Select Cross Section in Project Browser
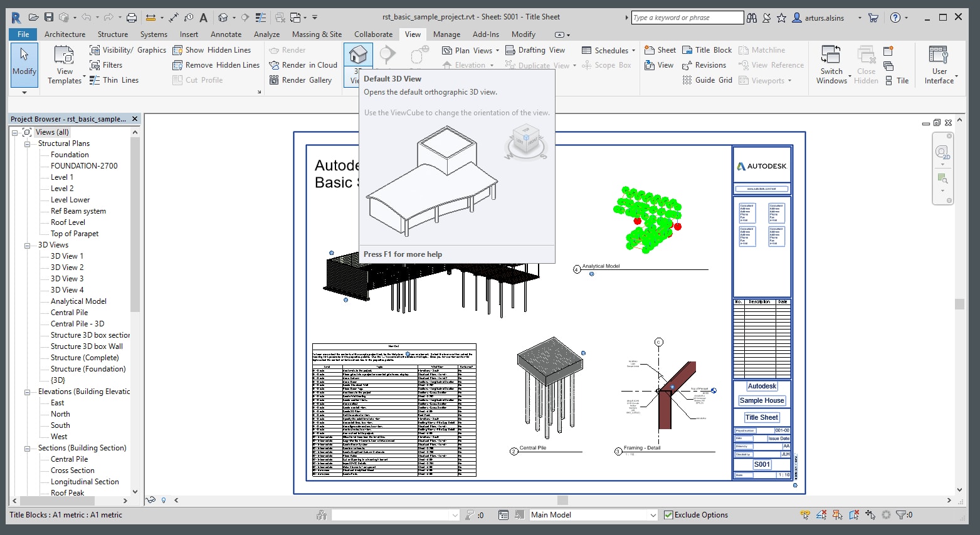 (x=73, y=470)
